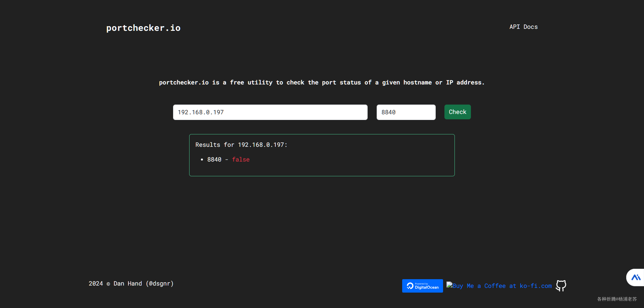Open the floating assistant widget icon
Screen dimensions: 644x308
(x=636, y=278)
